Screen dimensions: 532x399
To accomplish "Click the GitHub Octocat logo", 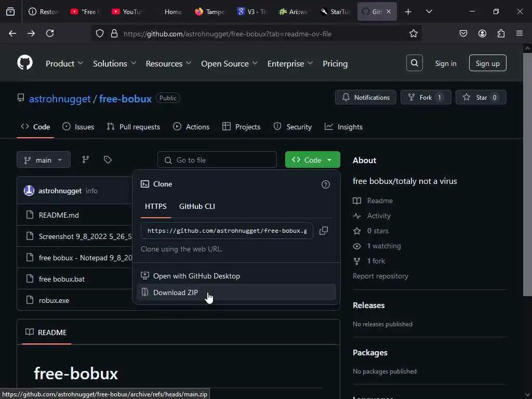I will 25,63.
